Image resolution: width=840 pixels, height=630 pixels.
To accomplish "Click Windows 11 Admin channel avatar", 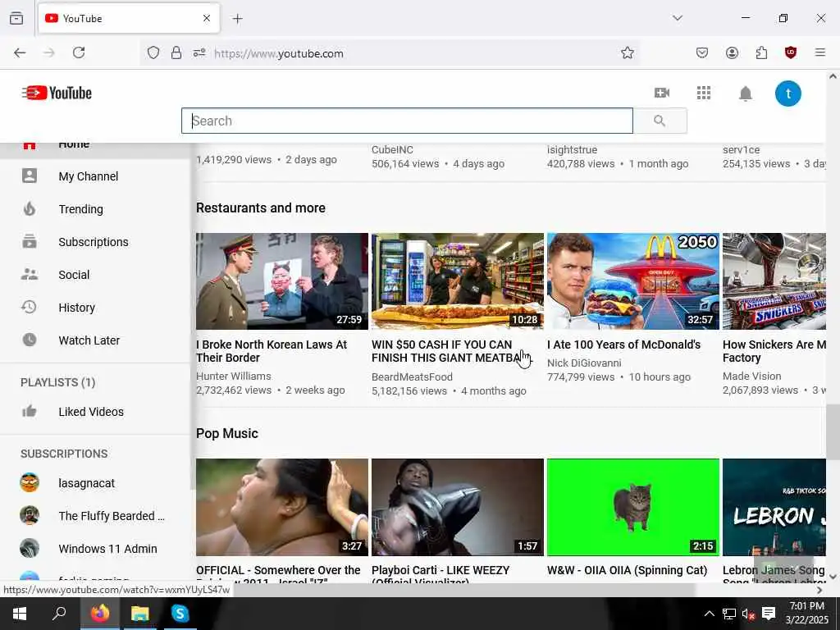I will click(30, 548).
